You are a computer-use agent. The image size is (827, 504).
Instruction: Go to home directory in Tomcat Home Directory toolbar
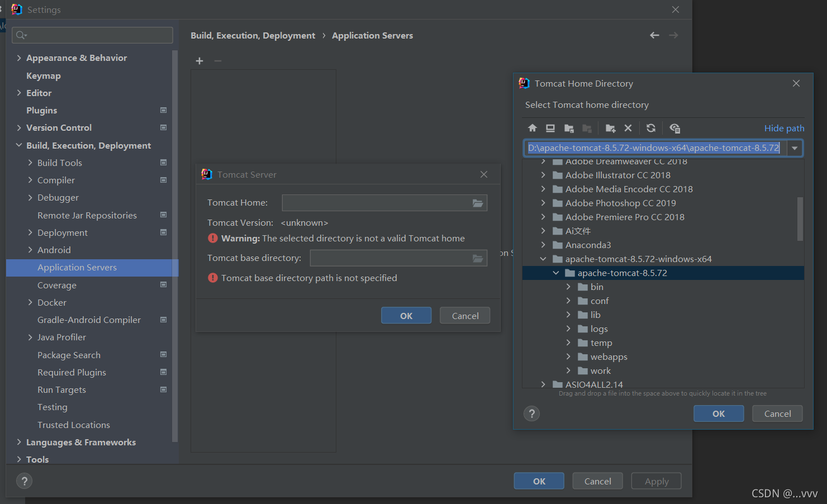pyautogui.click(x=533, y=128)
